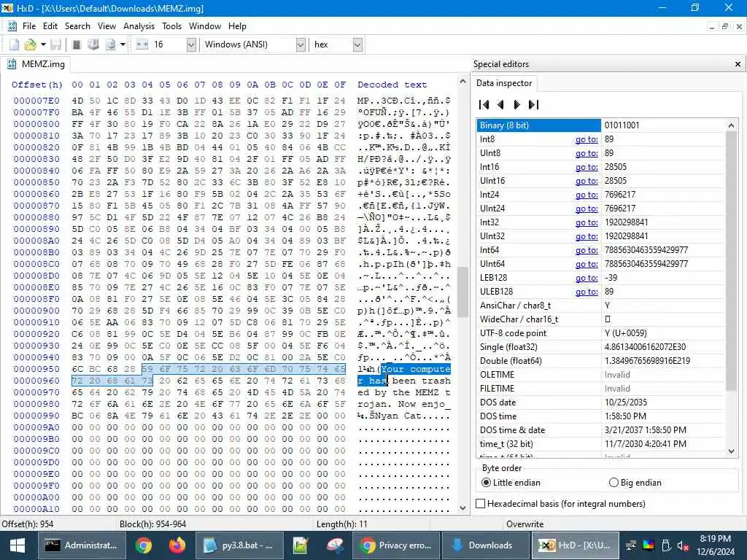Jump to first byte in Data inspector
747x560 pixels.
pyautogui.click(x=484, y=104)
